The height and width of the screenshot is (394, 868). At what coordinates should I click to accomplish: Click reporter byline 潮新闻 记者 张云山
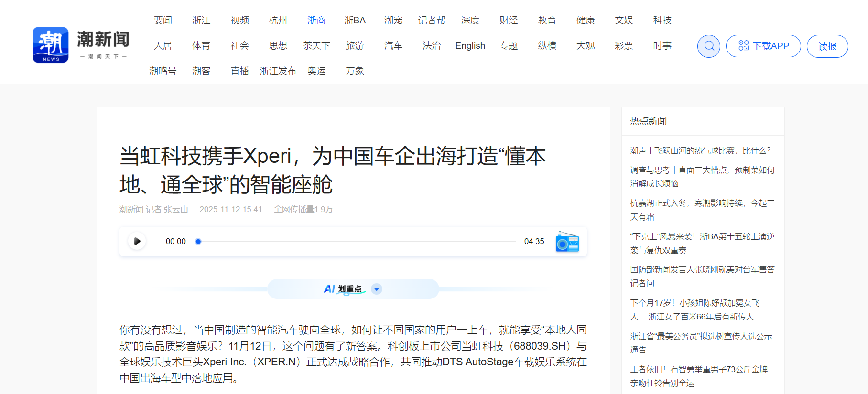(154, 209)
